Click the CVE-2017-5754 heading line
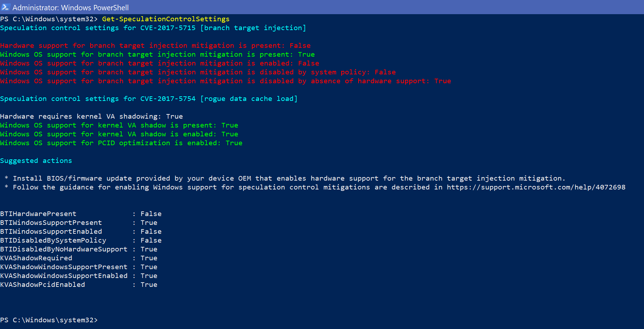This screenshot has width=644, height=329. (149, 98)
